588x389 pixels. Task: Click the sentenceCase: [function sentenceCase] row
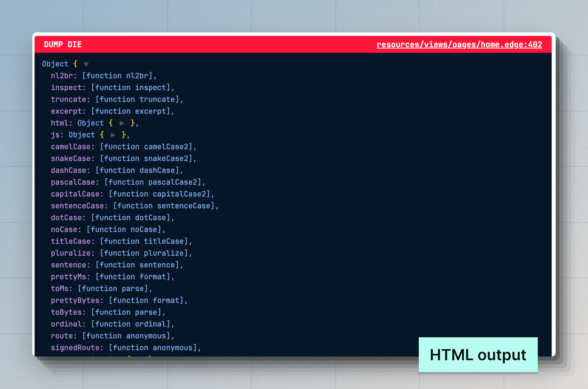[x=135, y=206]
